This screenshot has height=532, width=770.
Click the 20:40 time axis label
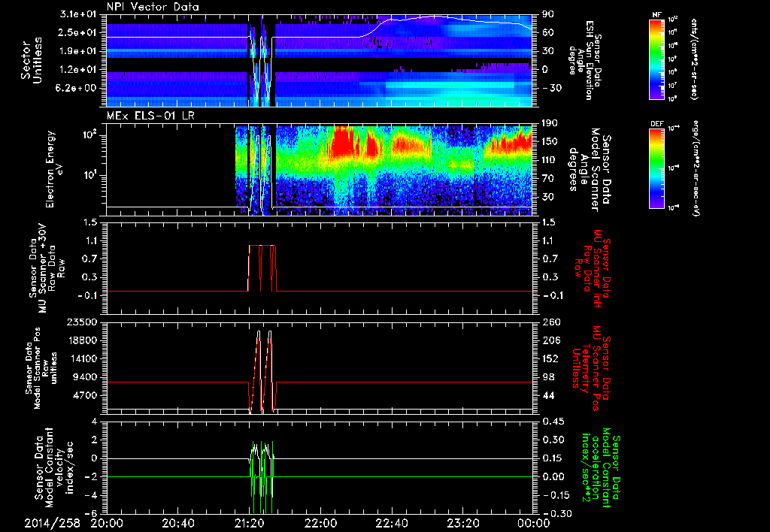coord(178,523)
